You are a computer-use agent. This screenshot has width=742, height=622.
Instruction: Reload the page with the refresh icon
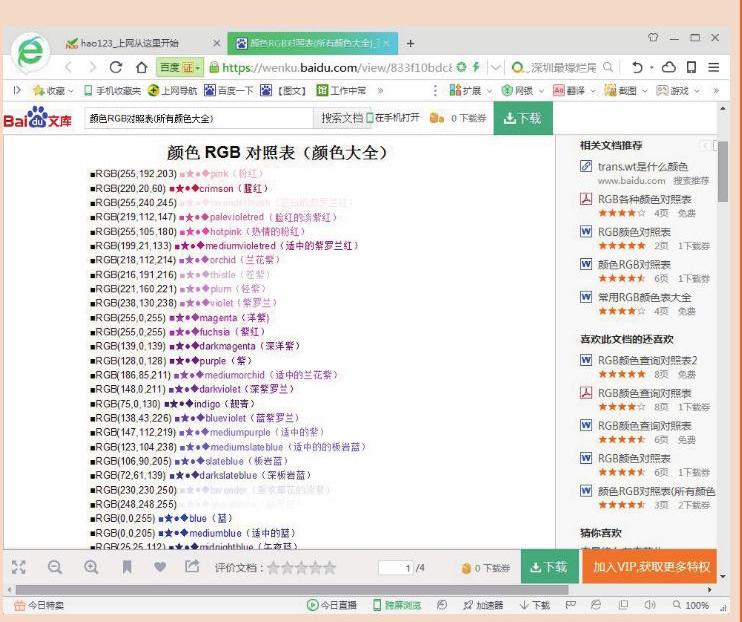tap(116, 67)
